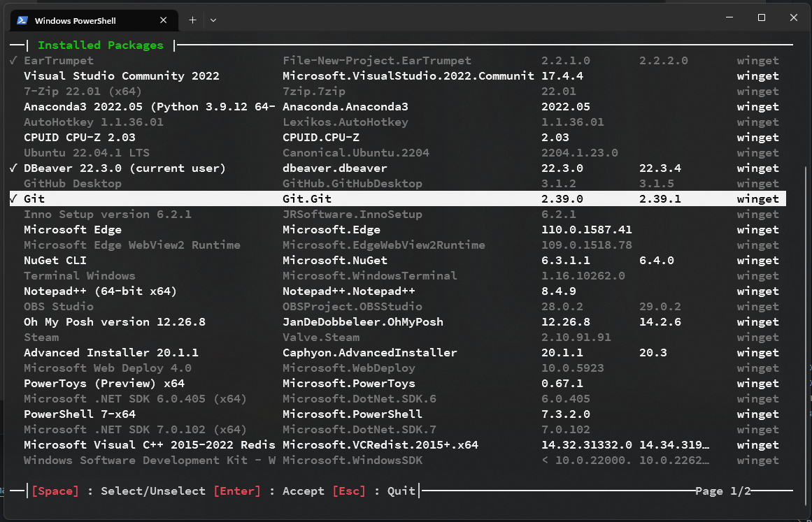
Task: Toggle the DBeaver 22.3.0 checkmark
Action: tap(13, 168)
